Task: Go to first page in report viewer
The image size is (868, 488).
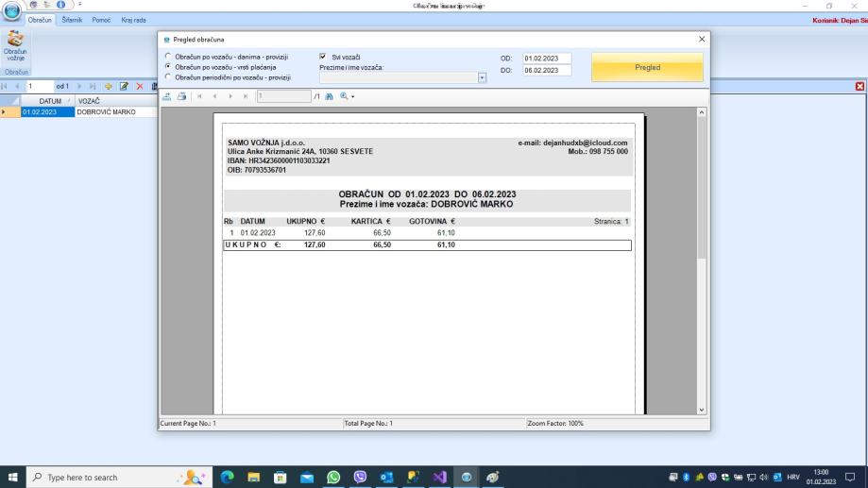Action: [x=199, y=96]
